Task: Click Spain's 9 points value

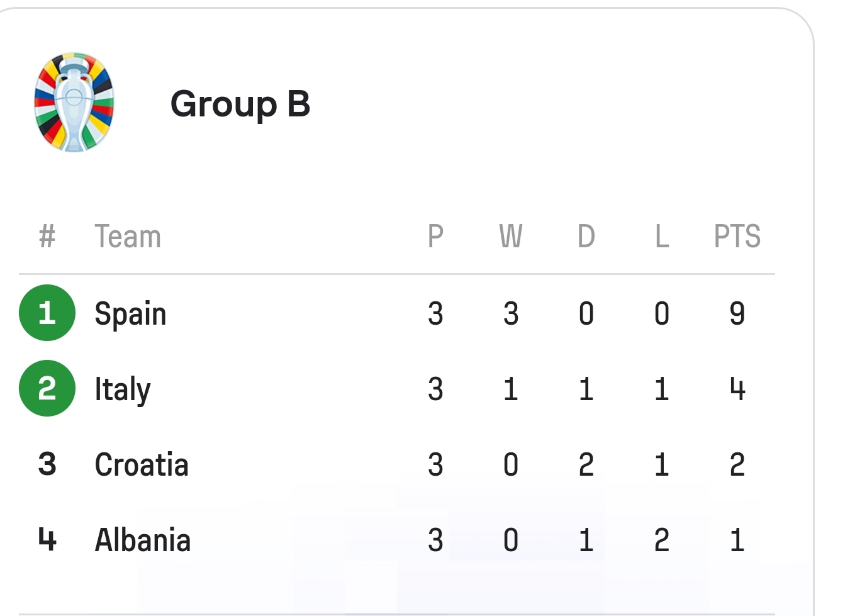Action: pyautogui.click(x=737, y=313)
